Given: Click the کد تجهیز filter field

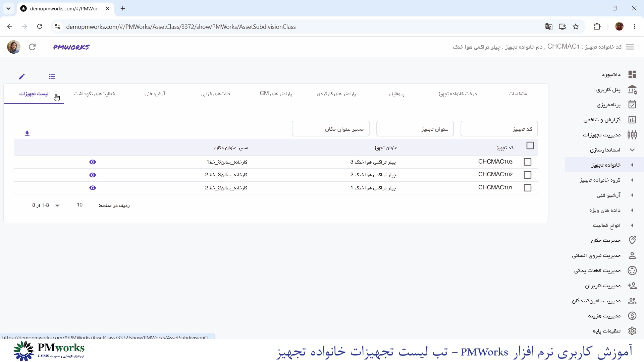Looking at the screenshot, I should tap(499, 129).
